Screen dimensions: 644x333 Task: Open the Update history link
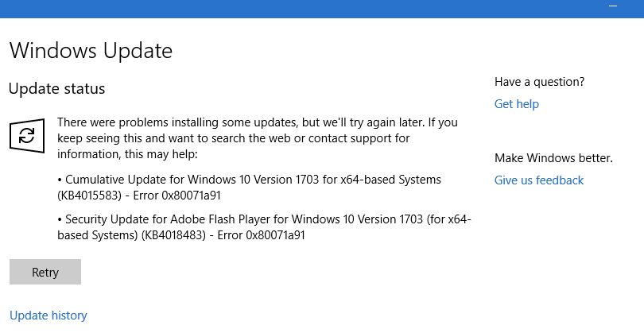tap(48, 316)
